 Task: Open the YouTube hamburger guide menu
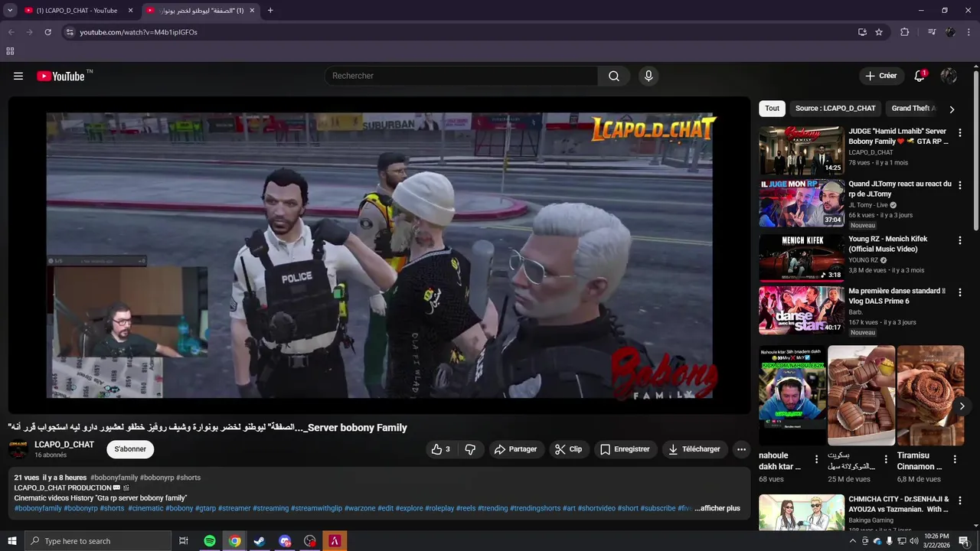click(18, 76)
